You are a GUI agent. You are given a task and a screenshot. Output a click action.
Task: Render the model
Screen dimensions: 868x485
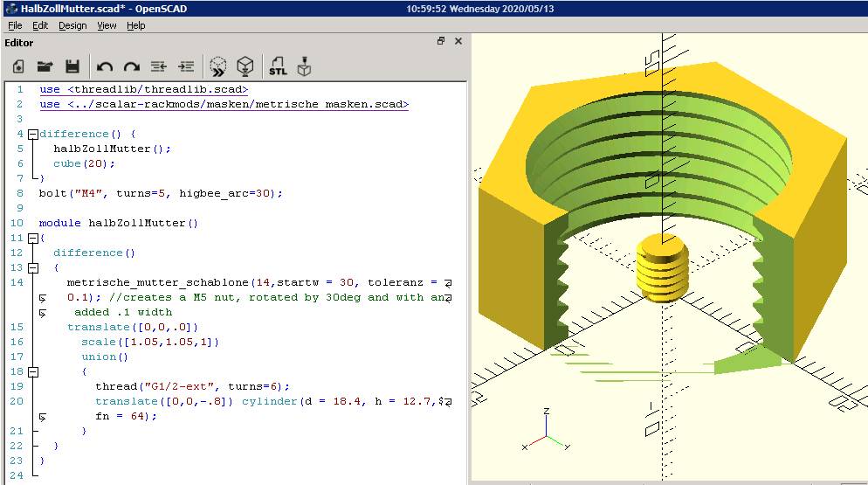pyautogui.click(x=246, y=66)
